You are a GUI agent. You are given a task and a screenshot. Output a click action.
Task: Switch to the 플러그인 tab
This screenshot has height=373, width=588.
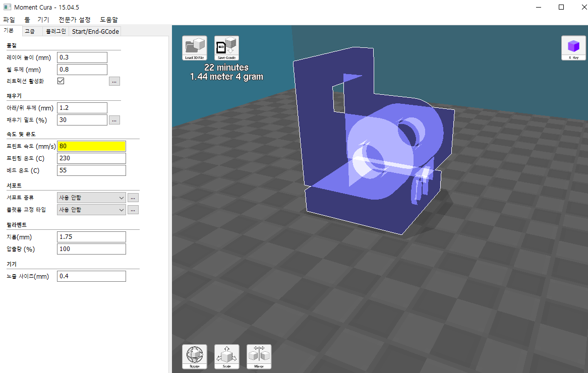pos(55,31)
